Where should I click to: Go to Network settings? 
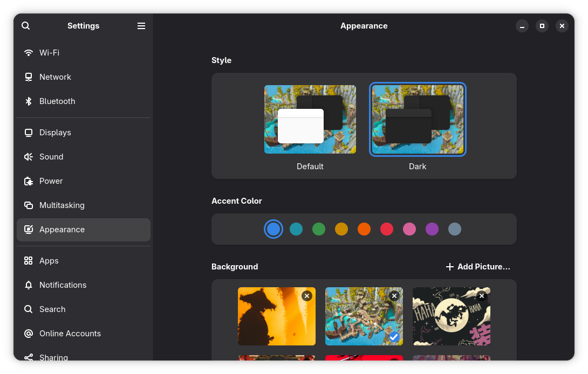pyautogui.click(x=84, y=77)
